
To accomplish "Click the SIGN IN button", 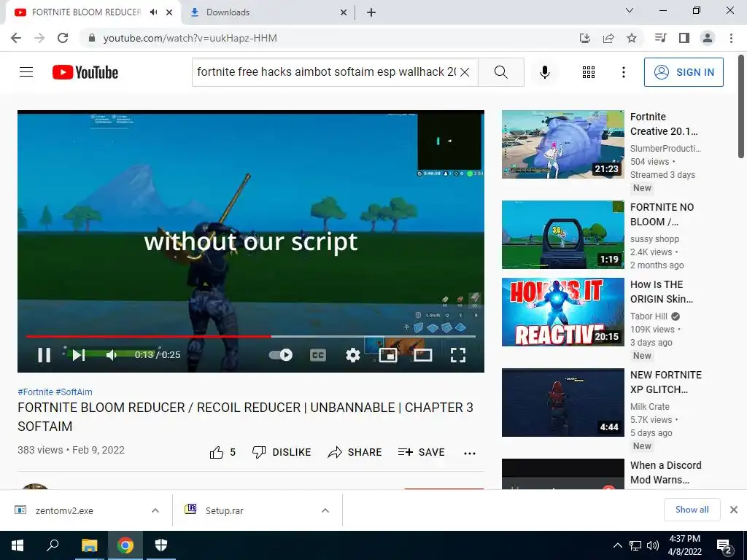I will (684, 72).
